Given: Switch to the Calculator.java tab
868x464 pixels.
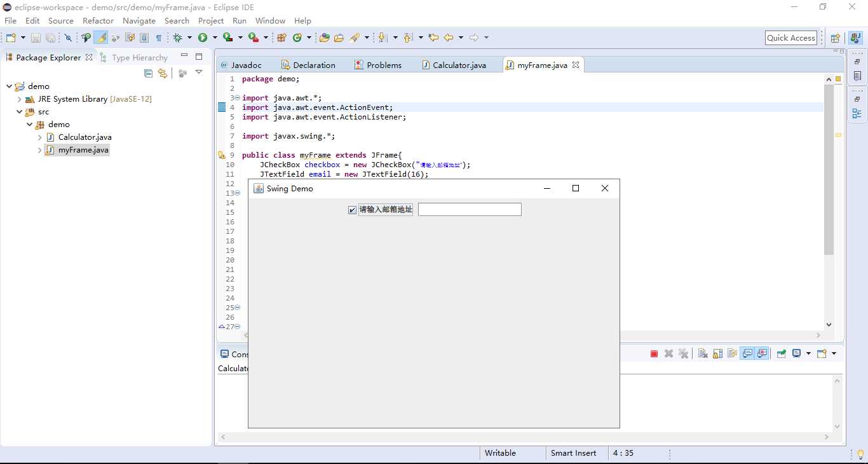Looking at the screenshot, I should 454,65.
